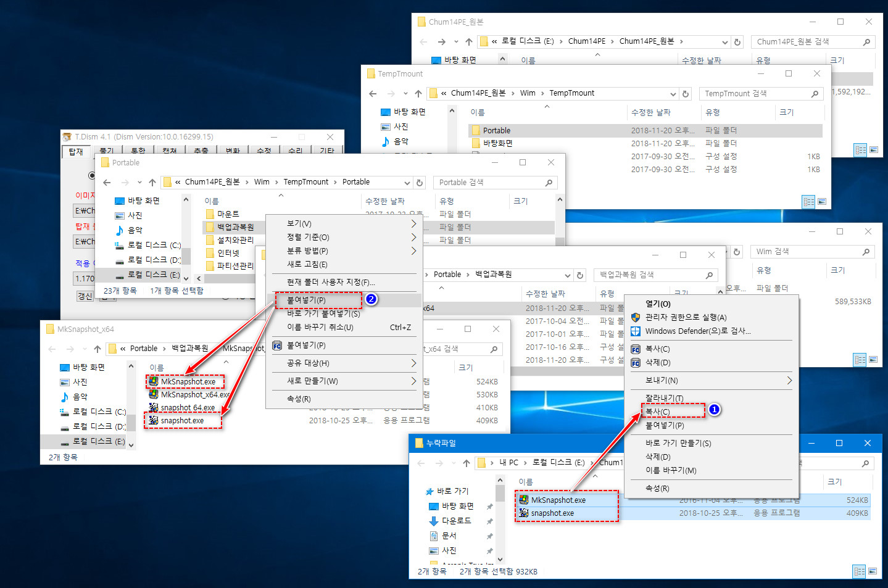This screenshot has width=888, height=588.
Task: Click search magnifier in TempTmount 검색 box
Action: [x=815, y=94]
